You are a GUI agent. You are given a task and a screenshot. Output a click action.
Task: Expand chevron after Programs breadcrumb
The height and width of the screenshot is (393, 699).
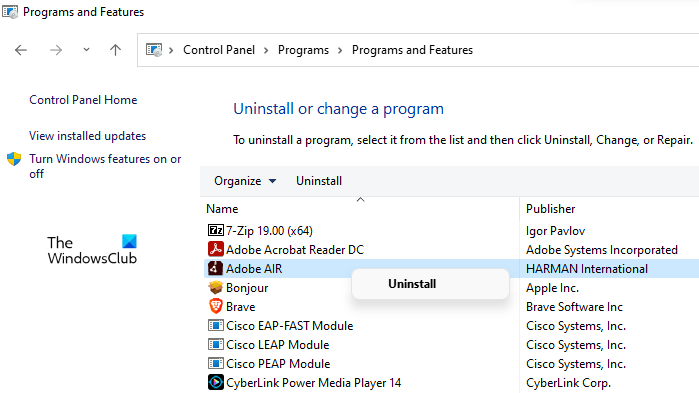point(340,50)
